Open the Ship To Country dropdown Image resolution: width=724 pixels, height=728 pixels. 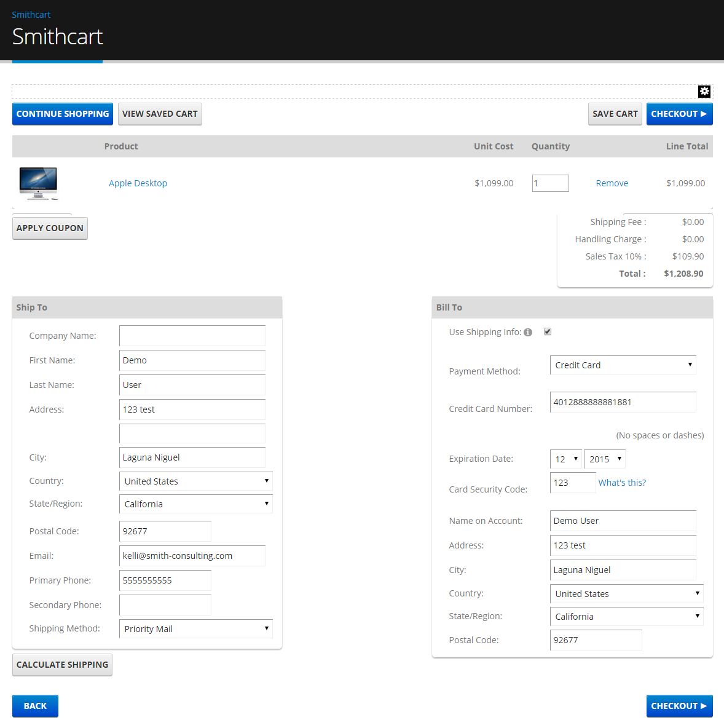196,481
